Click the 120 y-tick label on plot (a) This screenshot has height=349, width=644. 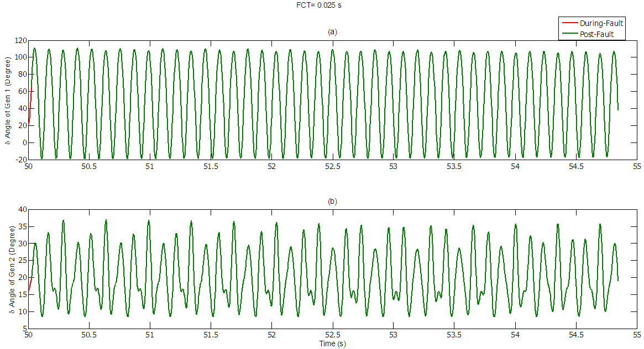click(x=21, y=41)
